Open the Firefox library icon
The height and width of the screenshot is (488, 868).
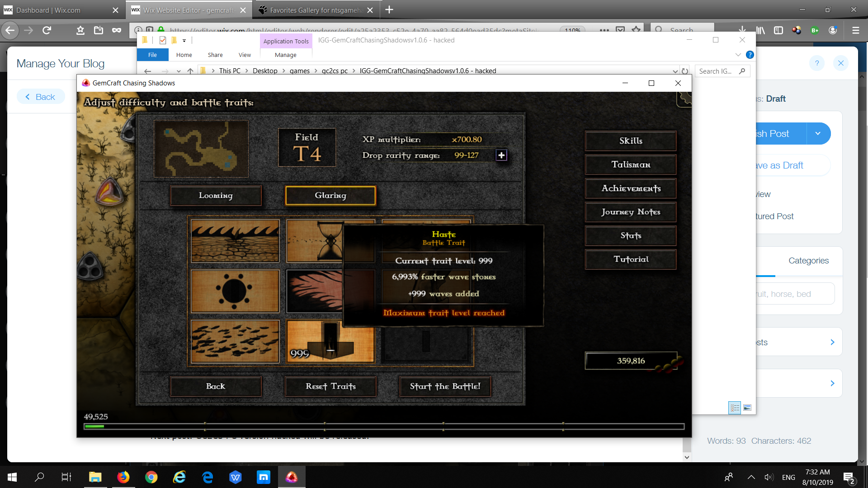click(x=760, y=30)
